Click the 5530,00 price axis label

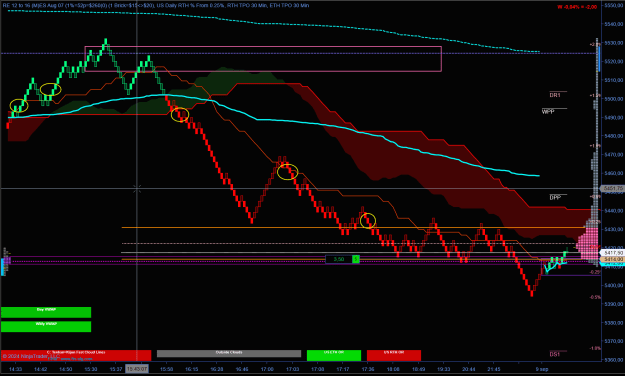coord(613,43)
